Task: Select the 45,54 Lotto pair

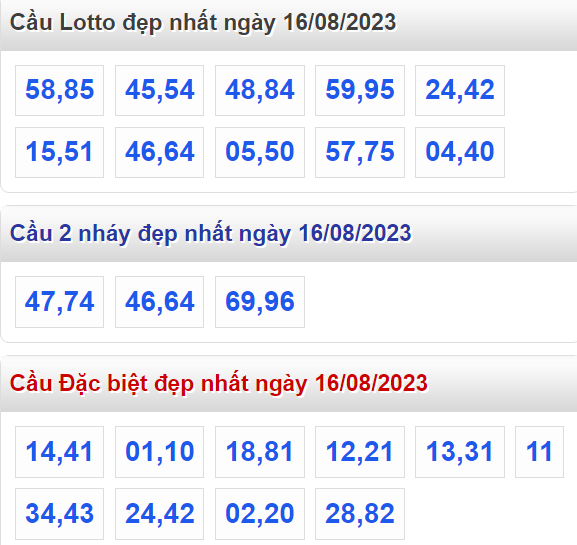Action: click(x=159, y=90)
